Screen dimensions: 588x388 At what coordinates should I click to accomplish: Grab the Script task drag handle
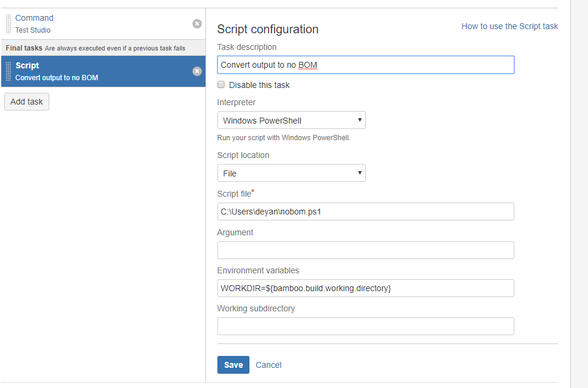(8, 71)
